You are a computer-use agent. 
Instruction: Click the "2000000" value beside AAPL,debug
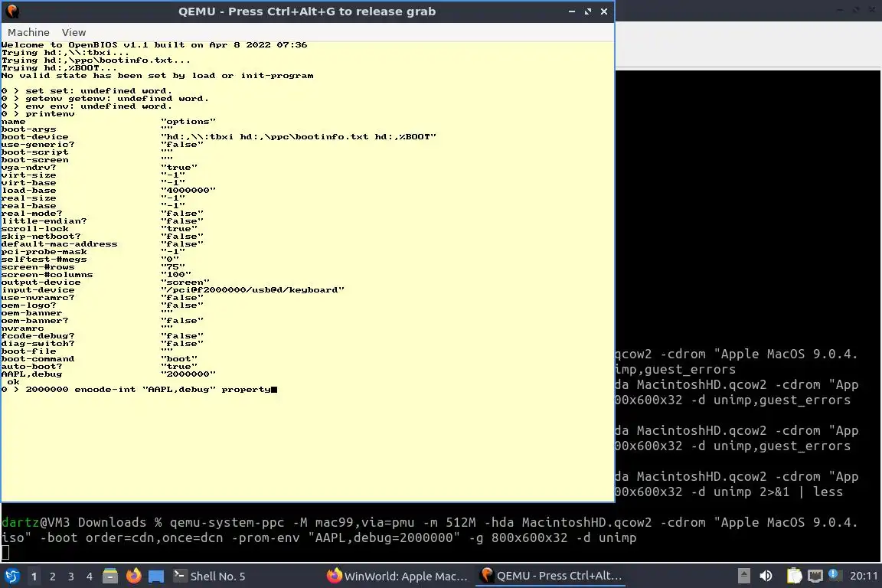(188, 374)
